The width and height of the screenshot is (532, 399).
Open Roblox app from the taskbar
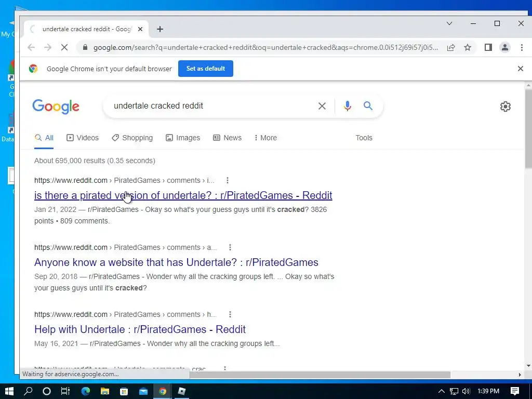[182, 391]
